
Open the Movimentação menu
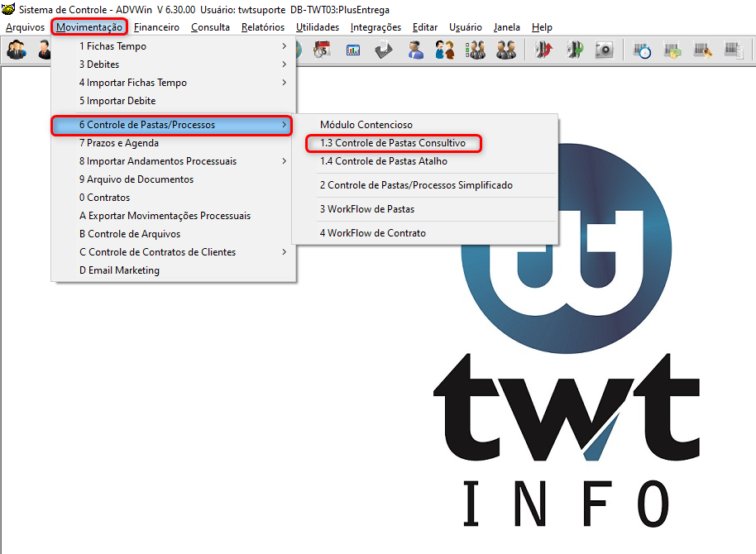[x=89, y=27]
